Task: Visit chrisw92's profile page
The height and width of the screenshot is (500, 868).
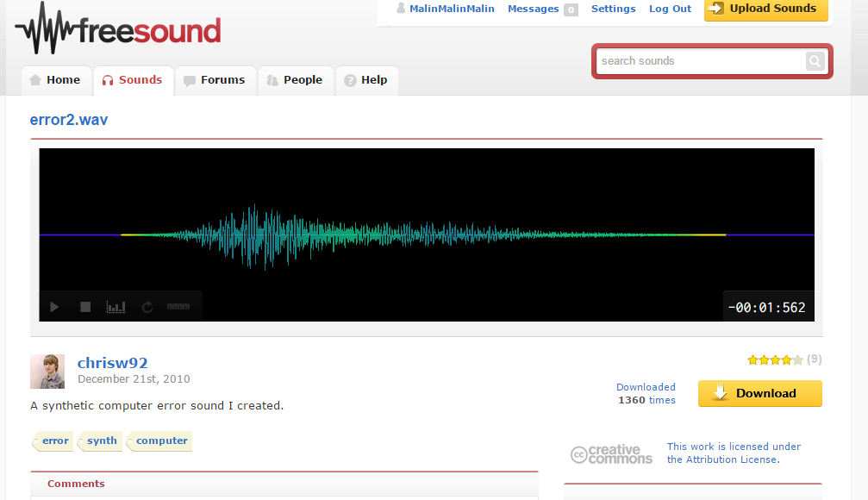Action: [x=112, y=363]
